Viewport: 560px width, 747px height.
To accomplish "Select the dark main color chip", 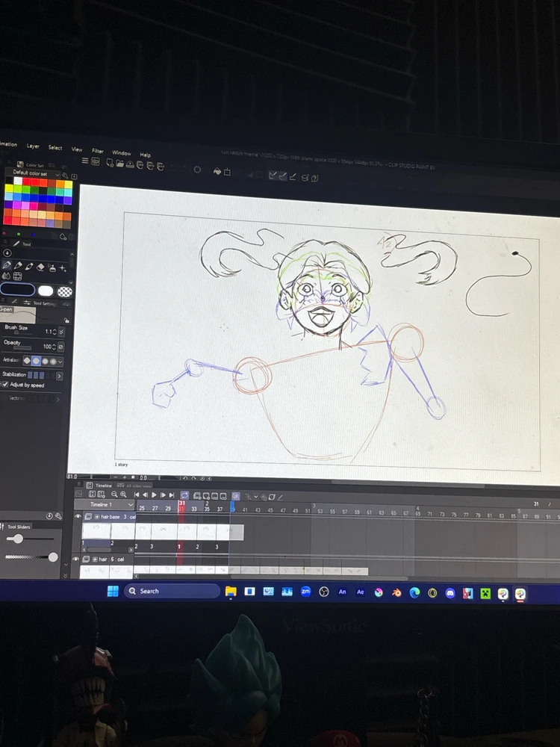I will pos(18,289).
